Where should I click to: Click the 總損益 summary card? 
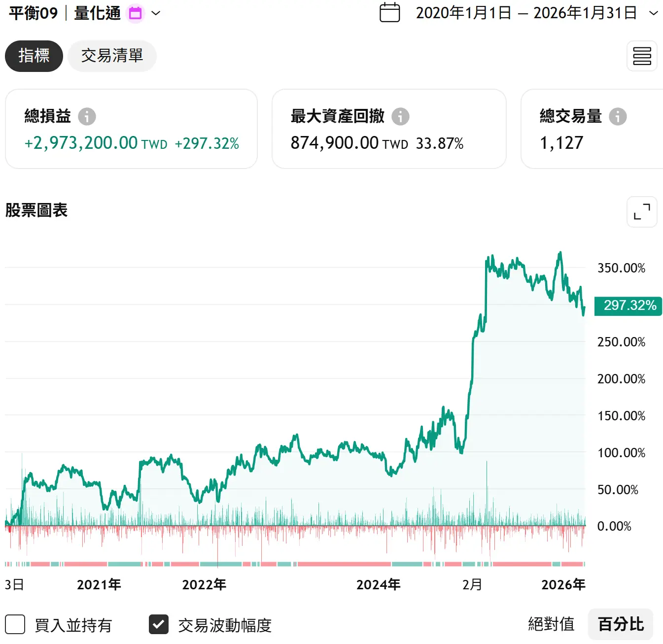coord(131,129)
